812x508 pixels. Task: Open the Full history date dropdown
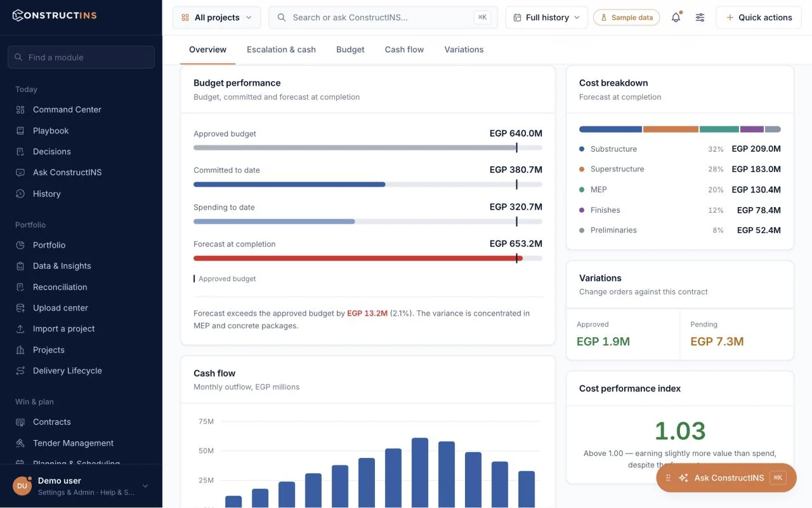click(547, 18)
